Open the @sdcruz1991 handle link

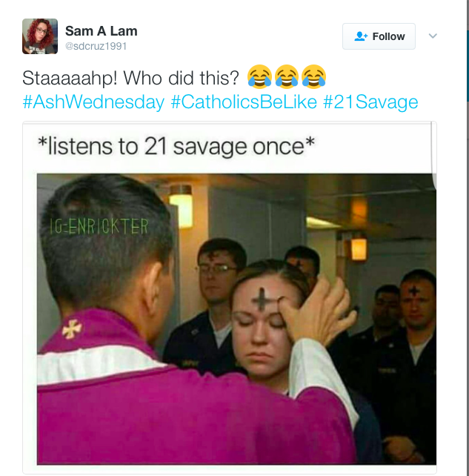[96, 46]
